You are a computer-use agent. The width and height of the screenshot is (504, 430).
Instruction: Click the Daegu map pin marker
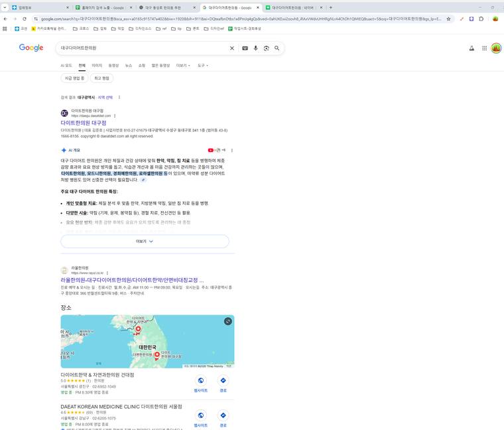tap(157, 355)
